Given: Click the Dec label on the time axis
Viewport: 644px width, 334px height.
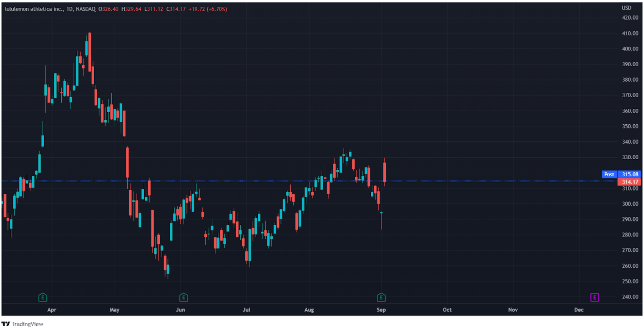Looking at the screenshot, I should pos(579,310).
